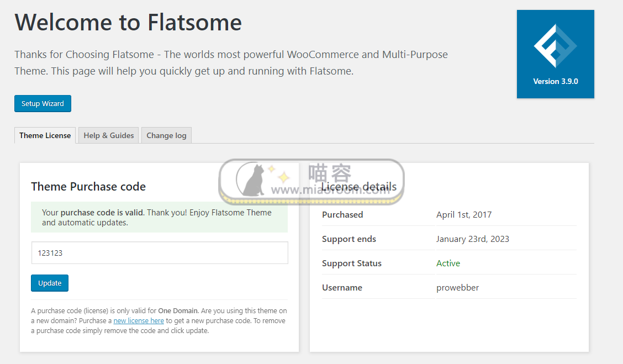This screenshot has width=623, height=364.
Task: Click the 'Purchased' row label
Action: (342, 214)
